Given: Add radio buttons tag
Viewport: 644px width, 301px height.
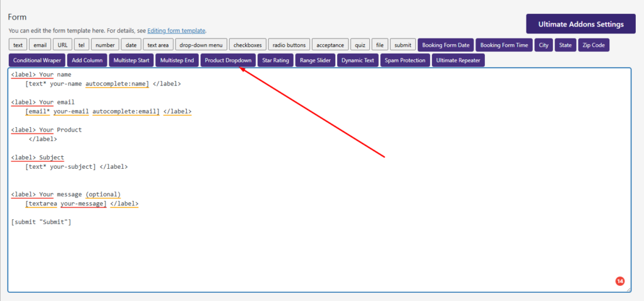Looking at the screenshot, I should click(x=289, y=45).
